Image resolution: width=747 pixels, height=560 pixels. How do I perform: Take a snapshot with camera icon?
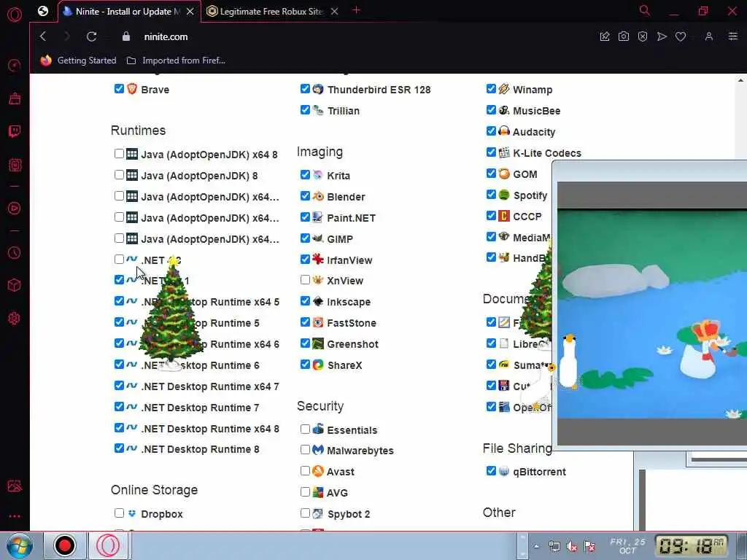(624, 36)
